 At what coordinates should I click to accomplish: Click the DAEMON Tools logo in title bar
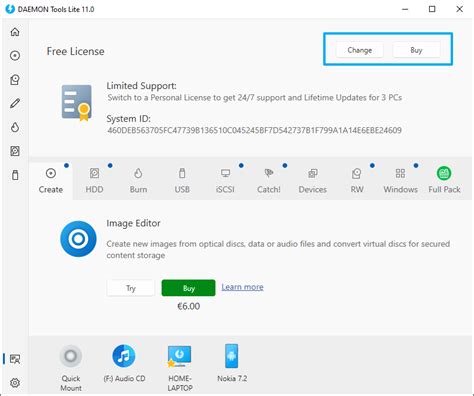10,9
